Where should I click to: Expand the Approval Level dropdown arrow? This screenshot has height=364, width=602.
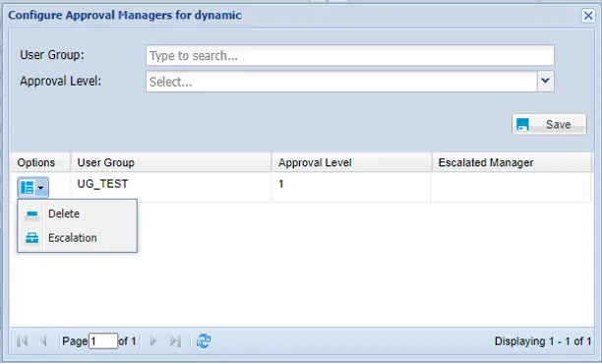[545, 82]
